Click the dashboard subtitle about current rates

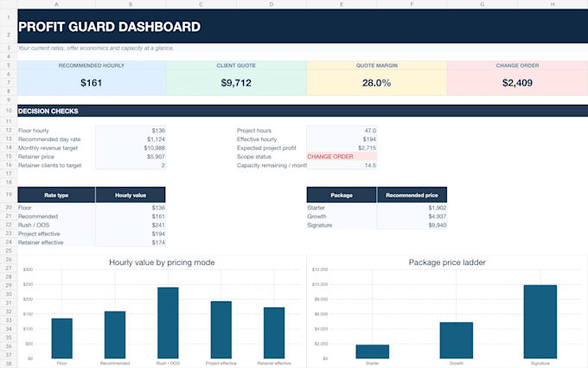coord(96,48)
